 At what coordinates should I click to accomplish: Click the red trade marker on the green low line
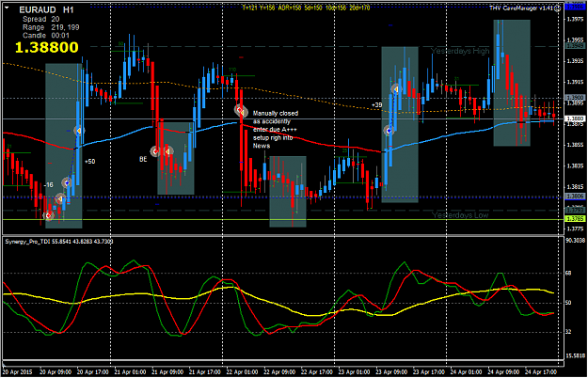point(48,215)
